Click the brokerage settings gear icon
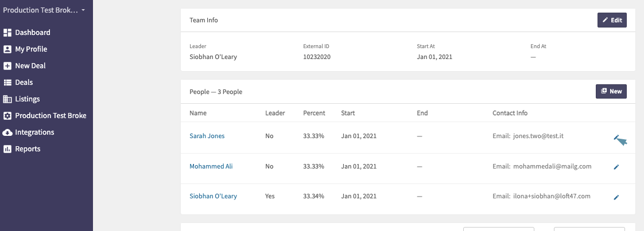This screenshot has width=644, height=231. tap(7, 116)
